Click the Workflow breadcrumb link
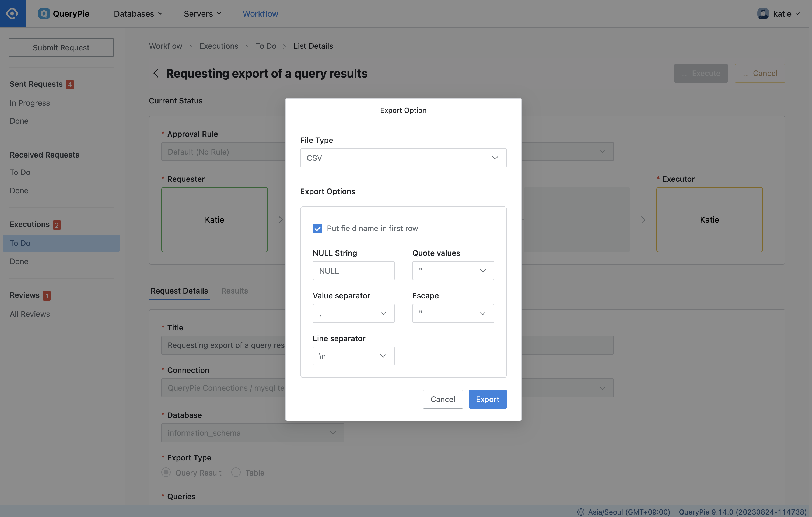812x517 pixels. [x=166, y=46]
